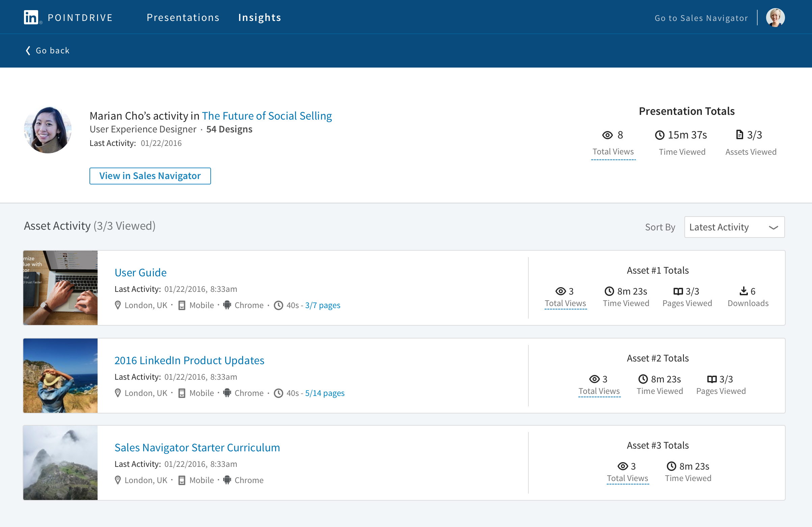
Task: Open The Future of Social Selling link
Action: (267, 116)
